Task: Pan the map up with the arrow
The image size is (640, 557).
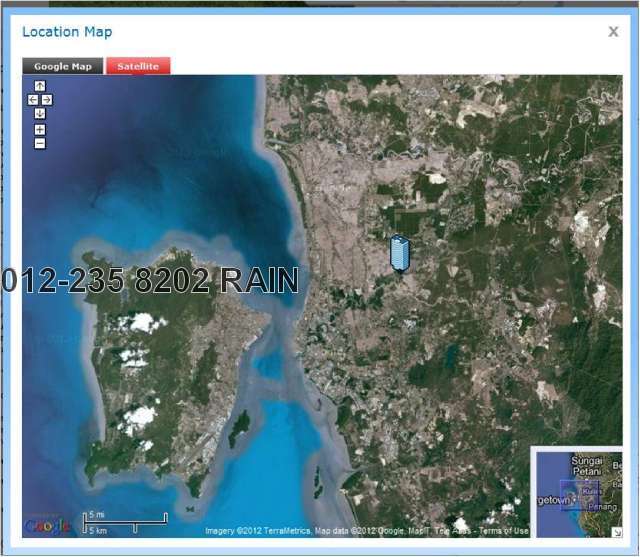Action: (x=40, y=86)
